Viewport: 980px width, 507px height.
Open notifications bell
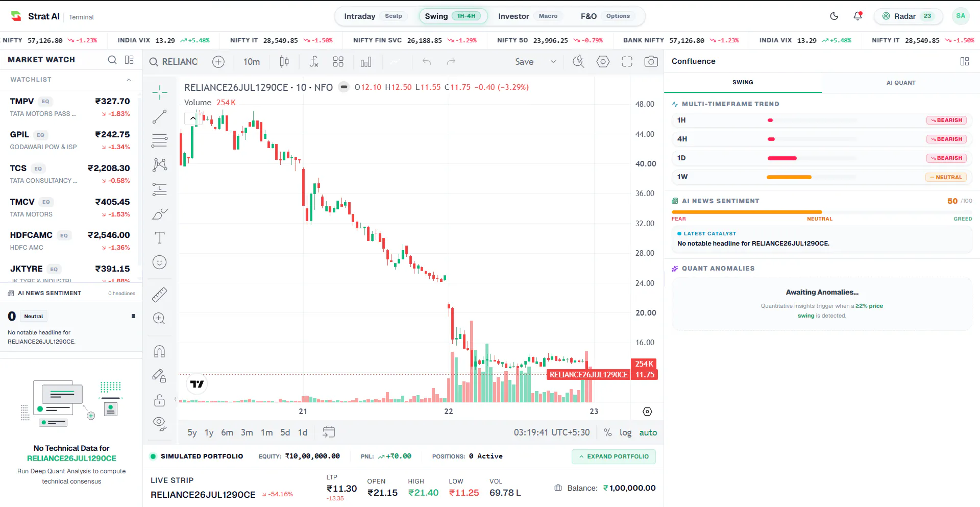pyautogui.click(x=858, y=16)
